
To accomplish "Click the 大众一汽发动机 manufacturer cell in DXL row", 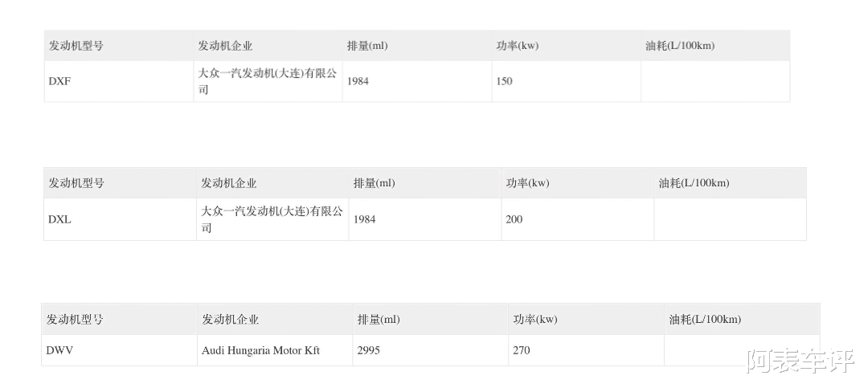I will pos(272,219).
